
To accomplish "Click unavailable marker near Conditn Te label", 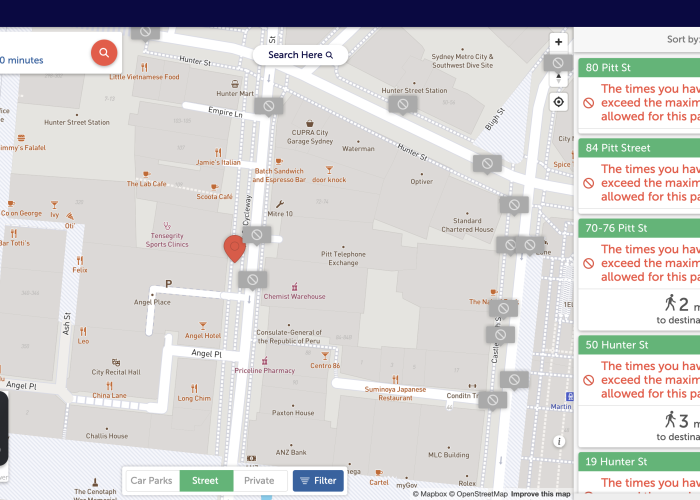I will click(x=493, y=400).
